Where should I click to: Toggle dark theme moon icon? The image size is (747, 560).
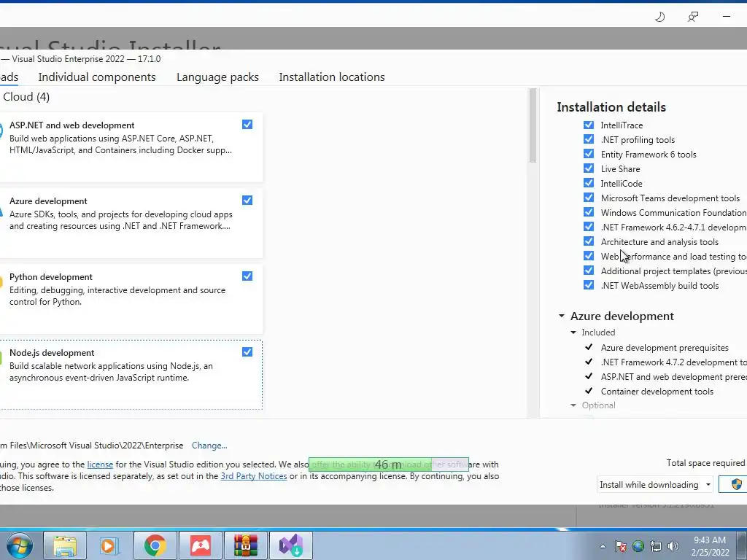pyautogui.click(x=659, y=17)
